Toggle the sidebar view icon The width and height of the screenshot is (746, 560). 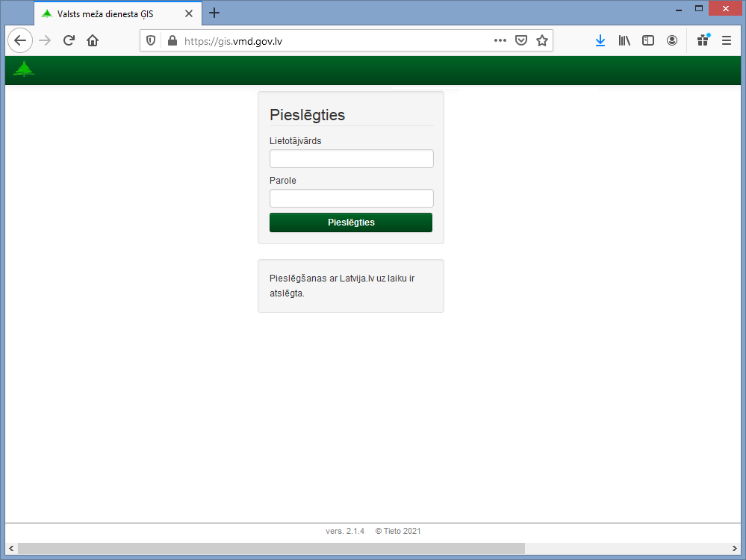648,41
